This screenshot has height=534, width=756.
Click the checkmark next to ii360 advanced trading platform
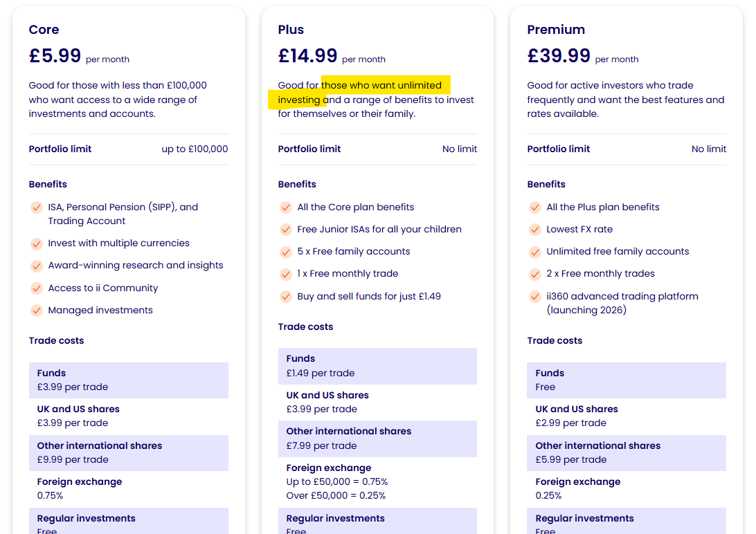click(535, 297)
